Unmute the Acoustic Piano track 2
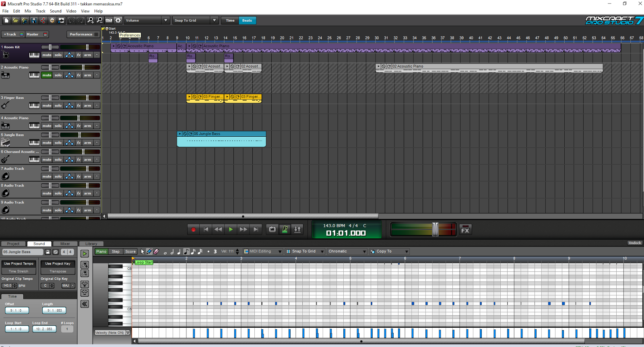Screen dimensions: 644x347 click(47, 75)
